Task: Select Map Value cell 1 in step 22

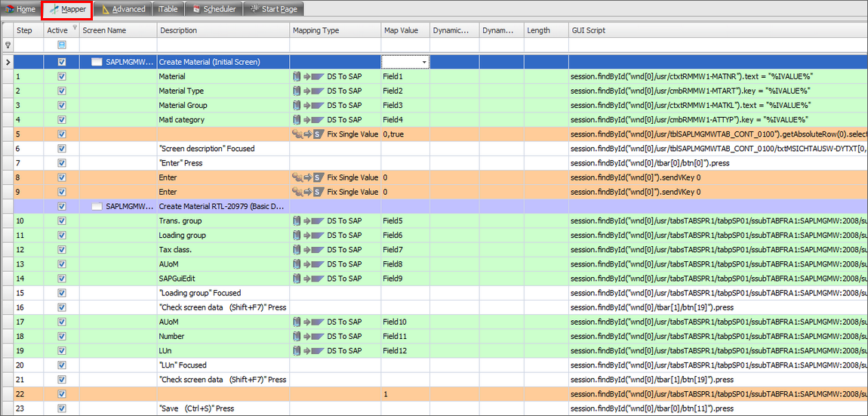Action: (x=405, y=393)
